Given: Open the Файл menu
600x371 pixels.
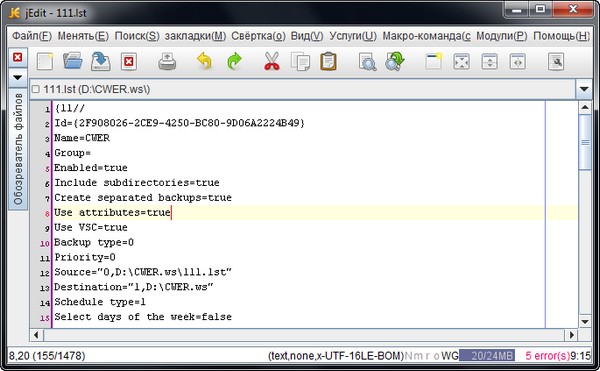Looking at the screenshot, I should point(32,36).
